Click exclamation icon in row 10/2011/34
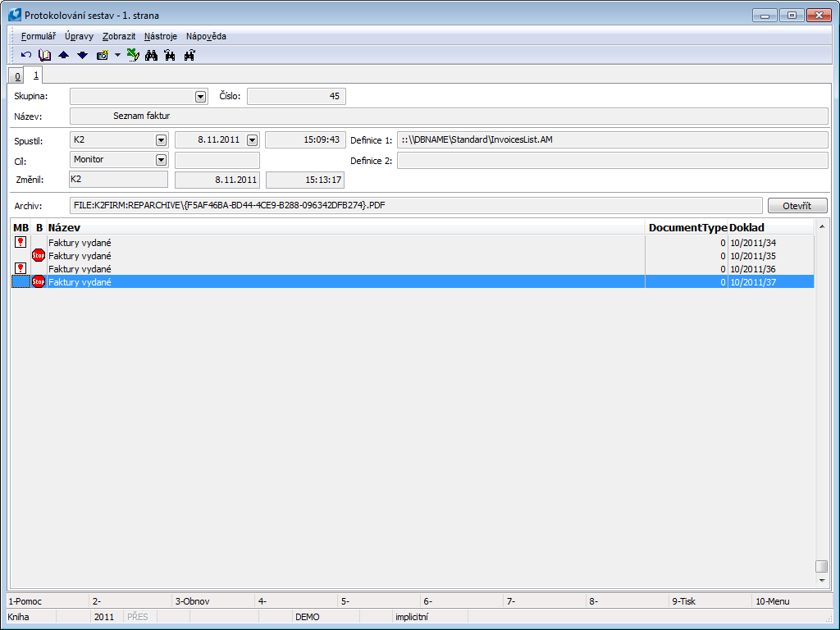 (x=21, y=242)
